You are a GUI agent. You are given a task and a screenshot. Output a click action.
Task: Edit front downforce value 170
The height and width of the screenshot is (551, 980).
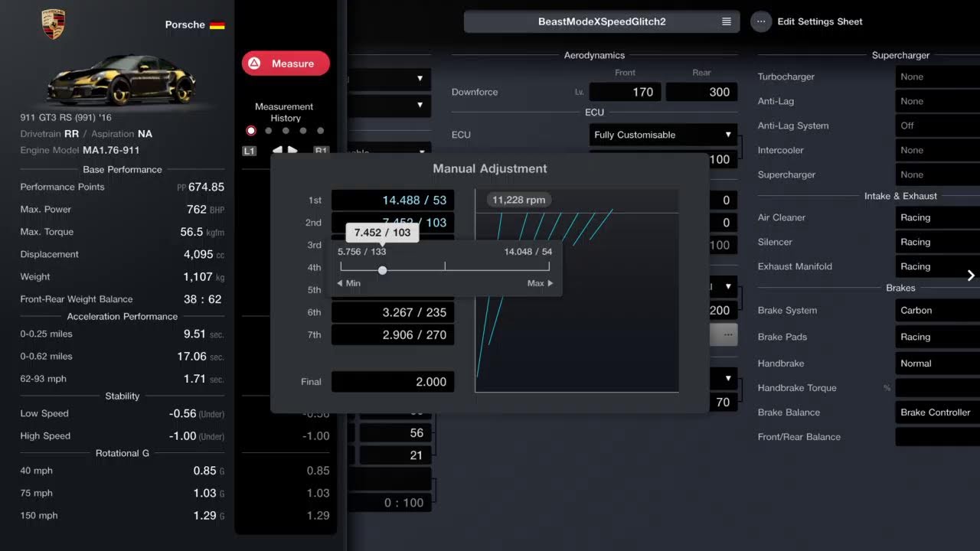(626, 92)
